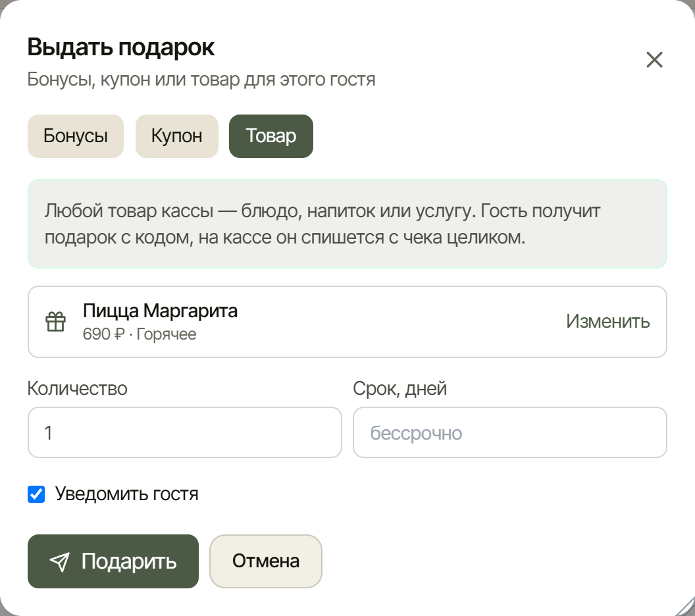Click the Количество field label

click(x=78, y=389)
